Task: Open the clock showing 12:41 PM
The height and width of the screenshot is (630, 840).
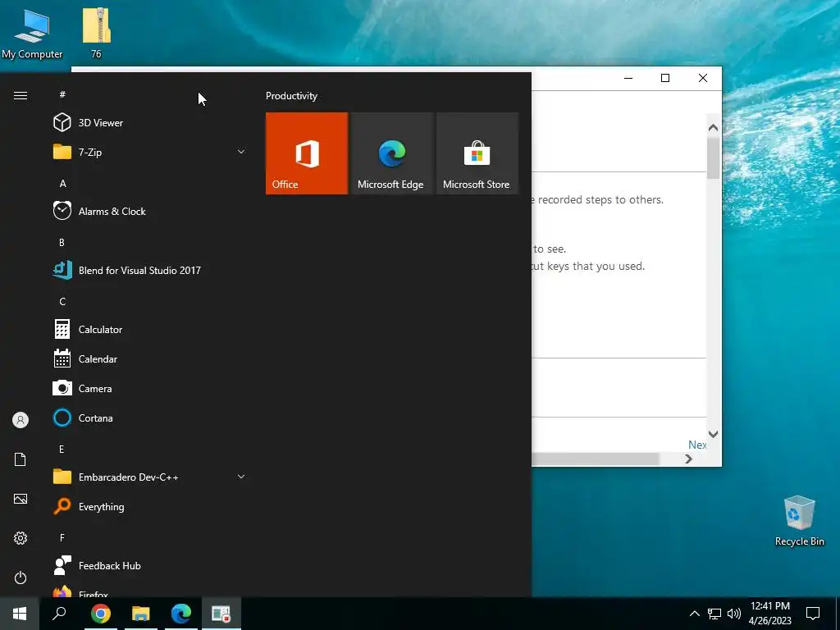Action: tap(769, 614)
